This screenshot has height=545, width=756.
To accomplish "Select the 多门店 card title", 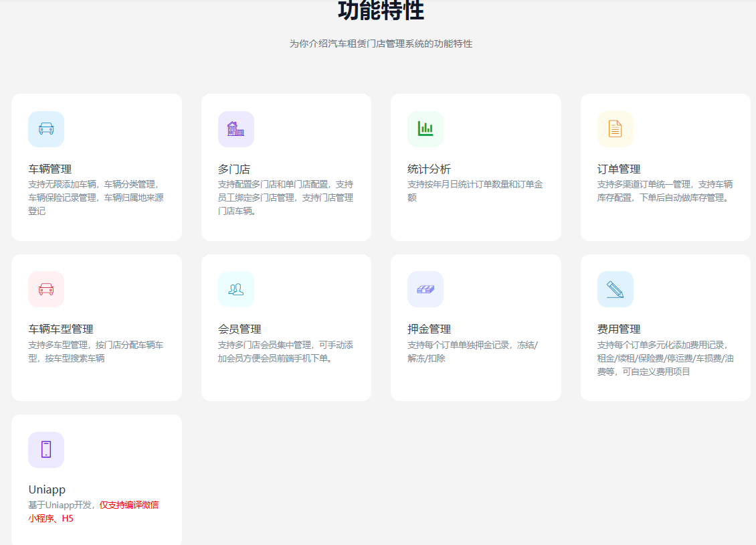I will [234, 169].
